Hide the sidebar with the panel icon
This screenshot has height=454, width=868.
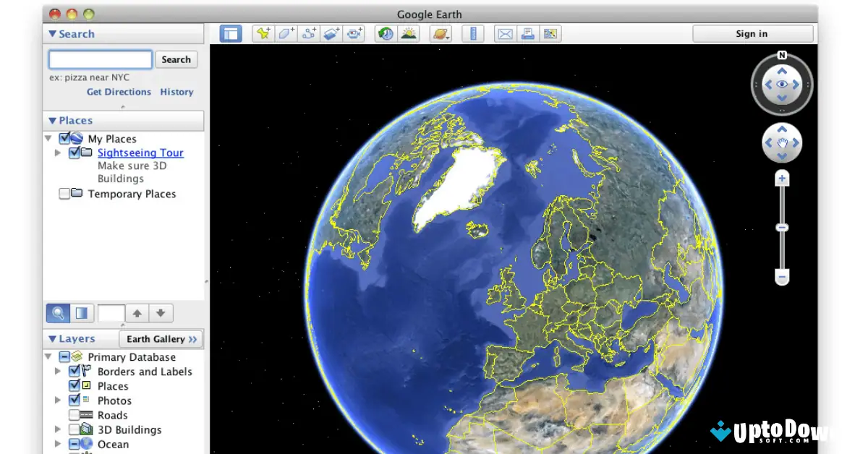[x=230, y=33]
